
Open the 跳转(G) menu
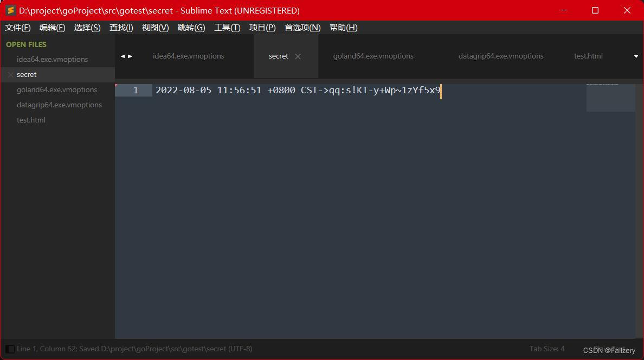point(191,28)
